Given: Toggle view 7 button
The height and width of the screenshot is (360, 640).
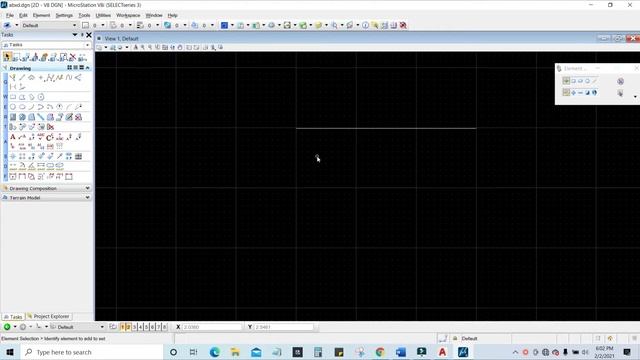Looking at the screenshot, I should click(158, 327).
